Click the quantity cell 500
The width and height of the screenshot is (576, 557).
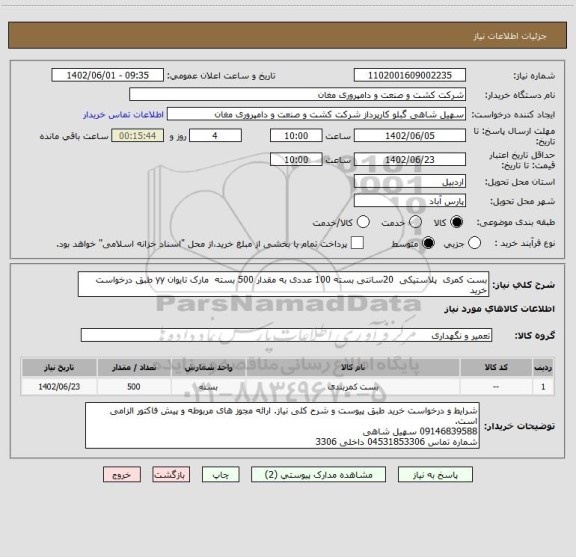pyautogui.click(x=134, y=387)
